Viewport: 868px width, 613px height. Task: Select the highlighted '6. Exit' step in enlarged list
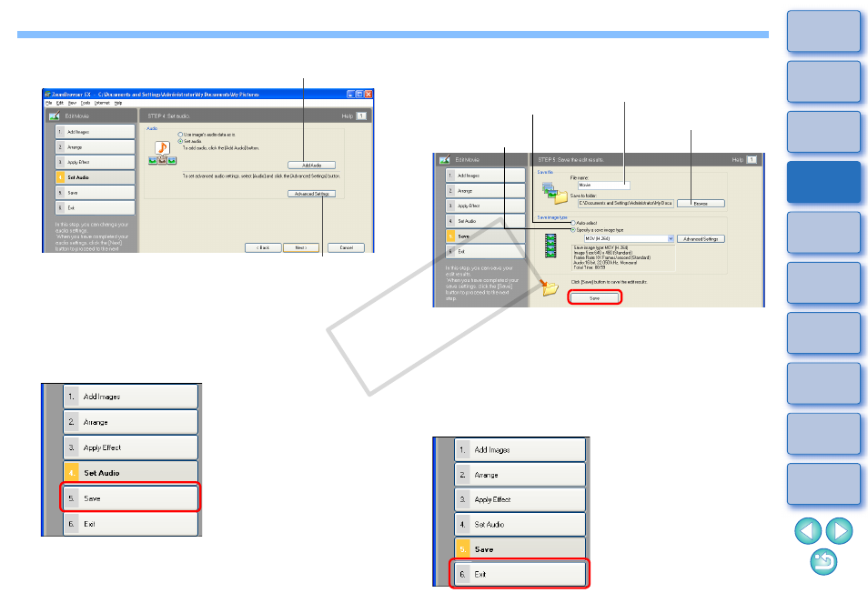(x=520, y=574)
